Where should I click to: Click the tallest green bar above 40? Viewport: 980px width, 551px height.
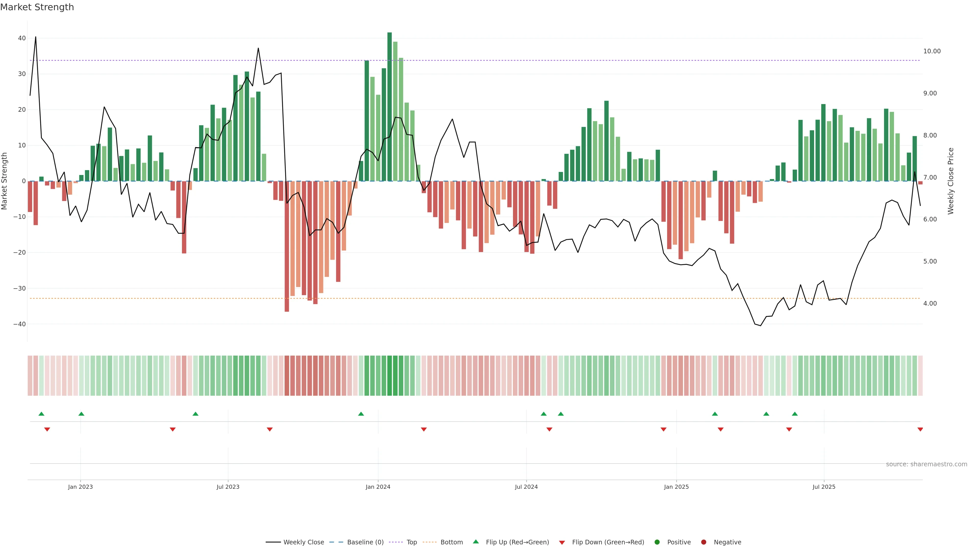[x=389, y=106]
